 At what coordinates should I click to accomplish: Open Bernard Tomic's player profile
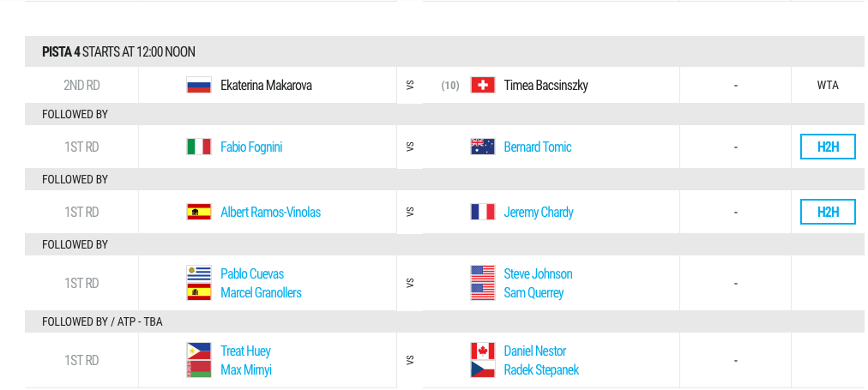click(x=538, y=147)
